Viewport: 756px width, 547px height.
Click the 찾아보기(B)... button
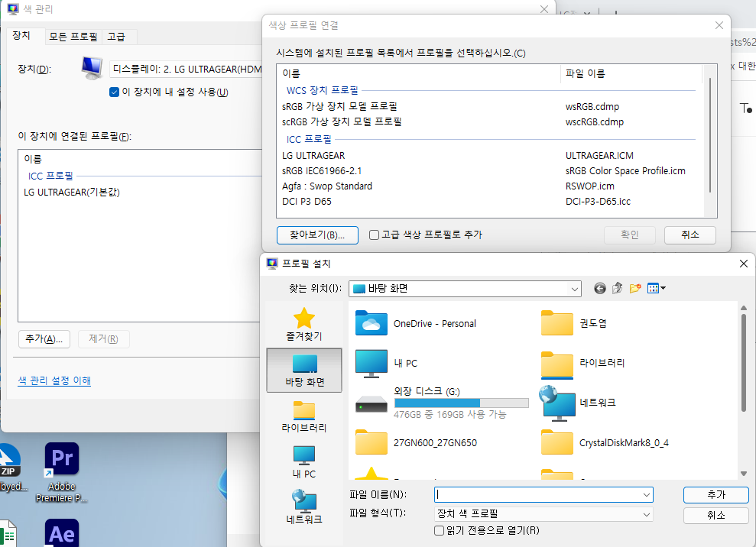click(317, 235)
